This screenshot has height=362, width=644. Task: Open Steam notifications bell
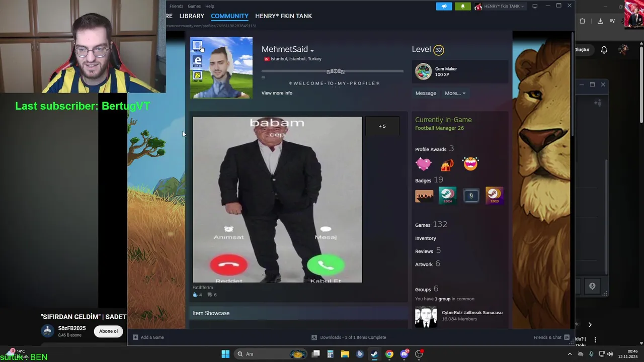pos(462,6)
